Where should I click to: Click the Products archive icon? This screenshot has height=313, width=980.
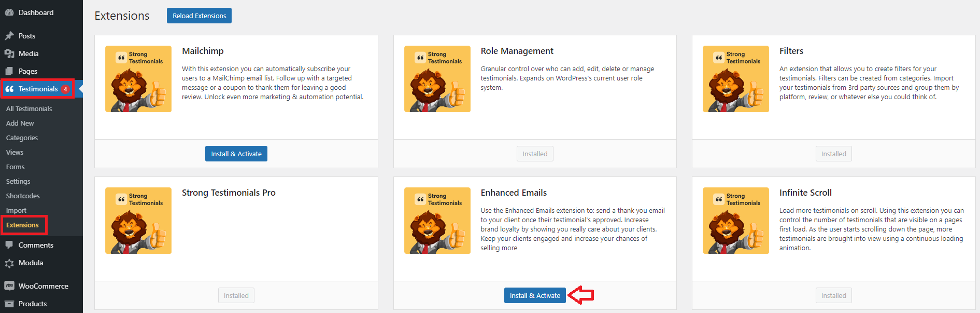pyautogui.click(x=9, y=304)
